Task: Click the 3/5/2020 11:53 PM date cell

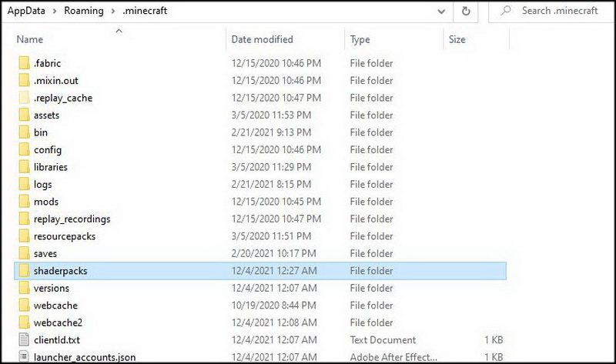Action: [x=272, y=115]
